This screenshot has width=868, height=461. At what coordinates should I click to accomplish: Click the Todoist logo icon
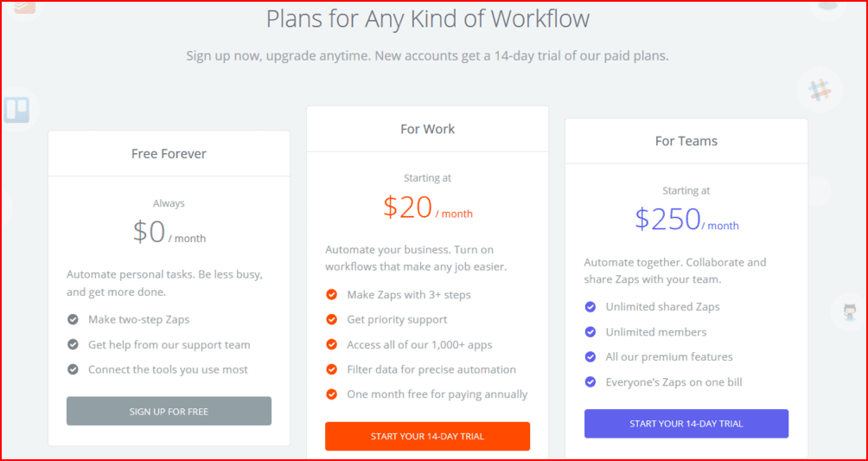click(x=22, y=7)
